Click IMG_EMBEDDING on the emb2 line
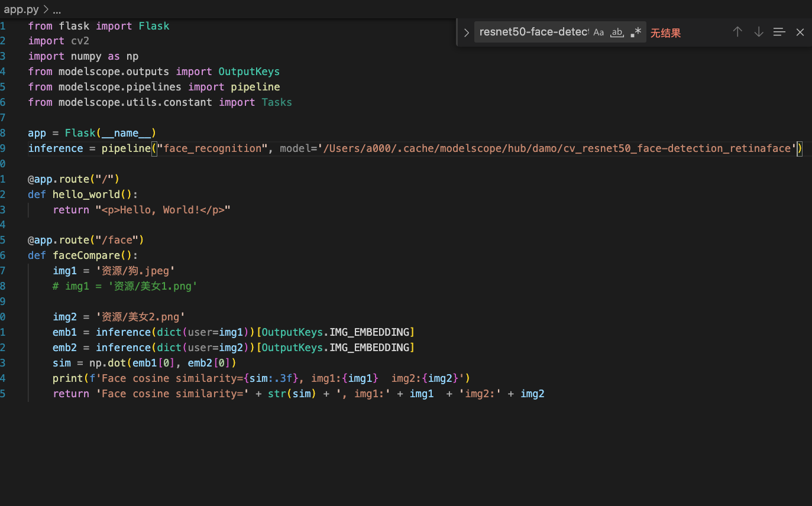The height and width of the screenshot is (506, 812). pyautogui.click(x=370, y=348)
